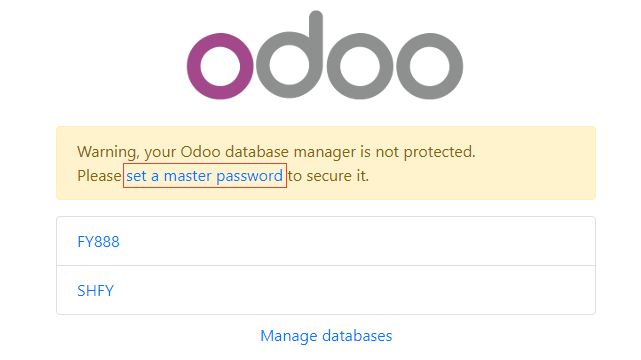
Task: Click the warning text about unprotected manager
Action: [276, 152]
